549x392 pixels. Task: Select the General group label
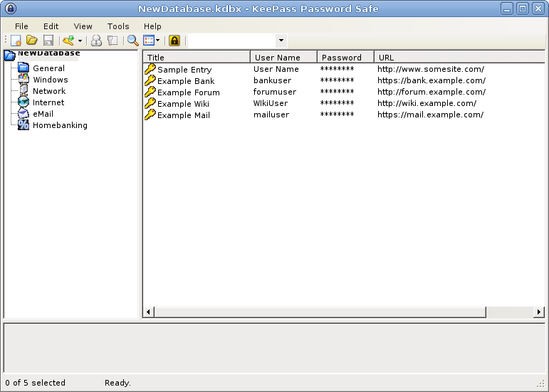pyautogui.click(x=48, y=68)
